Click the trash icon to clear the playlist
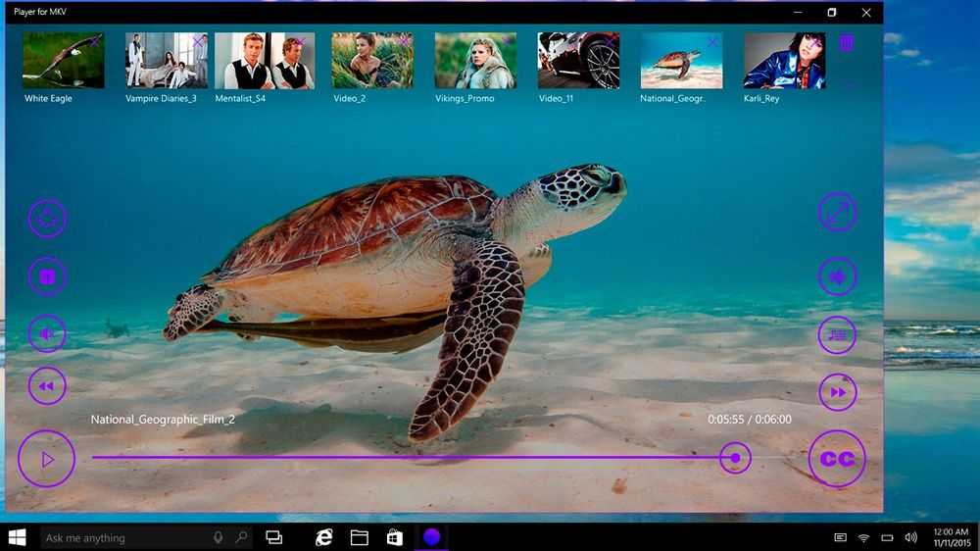 pyautogui.click(x=847, y=43)
